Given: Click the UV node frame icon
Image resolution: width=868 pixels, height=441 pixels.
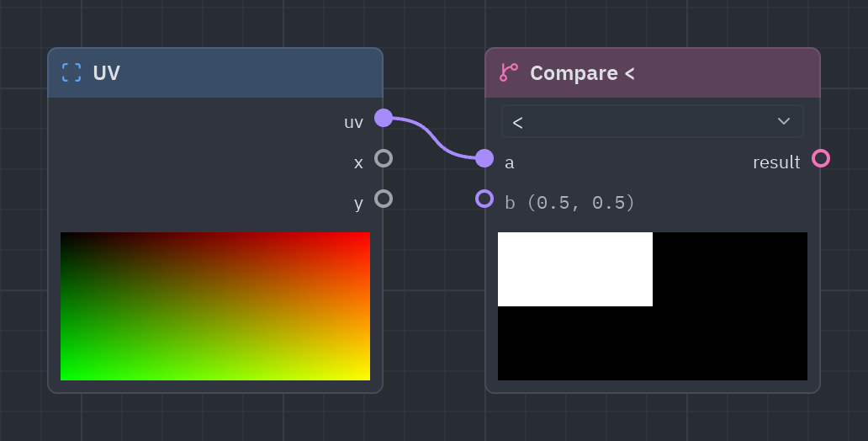Looking at the screenshot, I should click(x=71, y=72).
